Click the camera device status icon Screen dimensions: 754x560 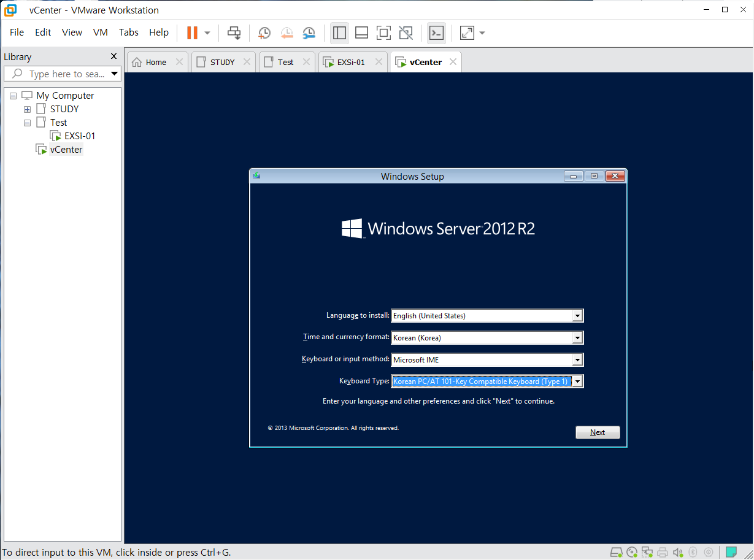[x=709, y=552]
